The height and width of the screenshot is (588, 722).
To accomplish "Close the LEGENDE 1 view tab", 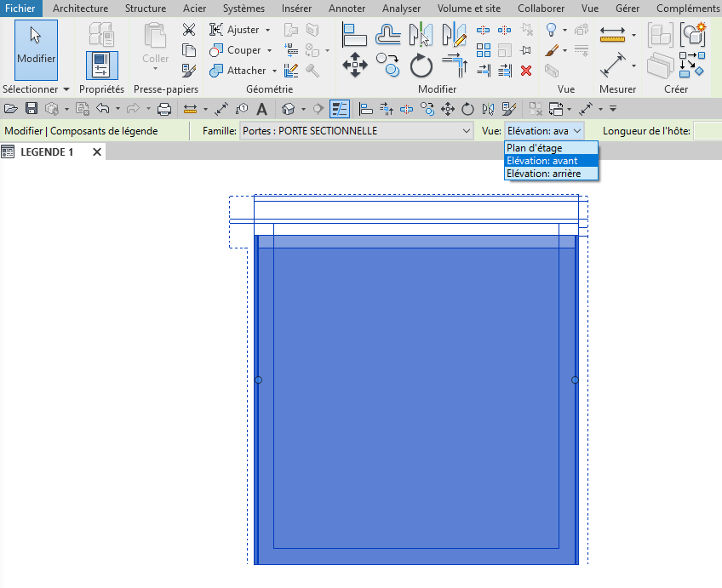I will coord(97,152).
